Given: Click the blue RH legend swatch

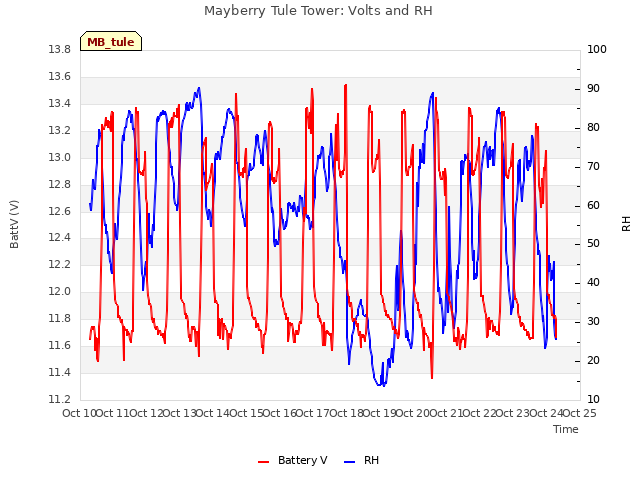Looking at the screenshot, I should (349, 461).
